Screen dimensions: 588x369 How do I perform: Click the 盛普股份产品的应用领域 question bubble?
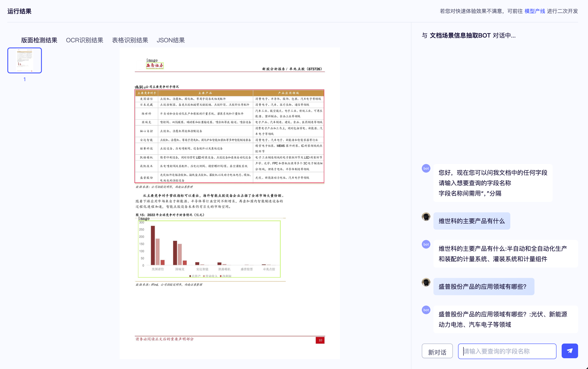tap(484, 287)
